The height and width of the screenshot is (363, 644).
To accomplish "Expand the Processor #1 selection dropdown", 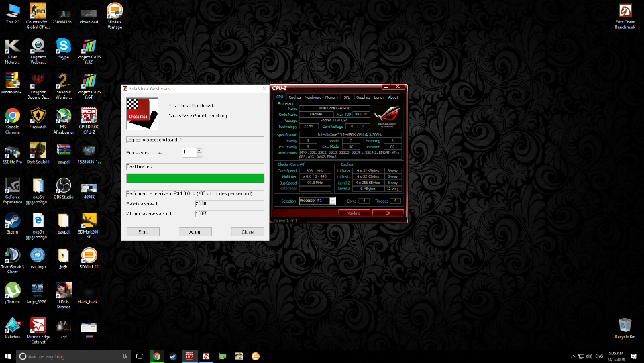I will click(x=333, y=201).
